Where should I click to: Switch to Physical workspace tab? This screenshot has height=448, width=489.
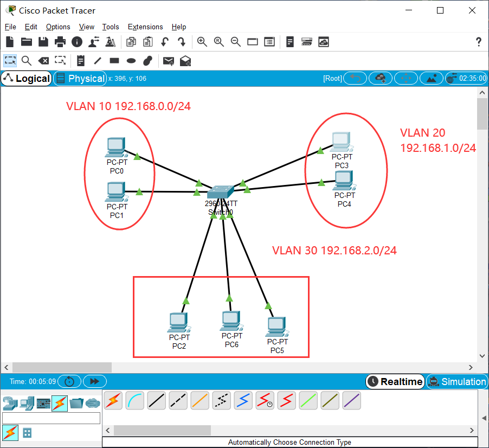click(80, 78)
